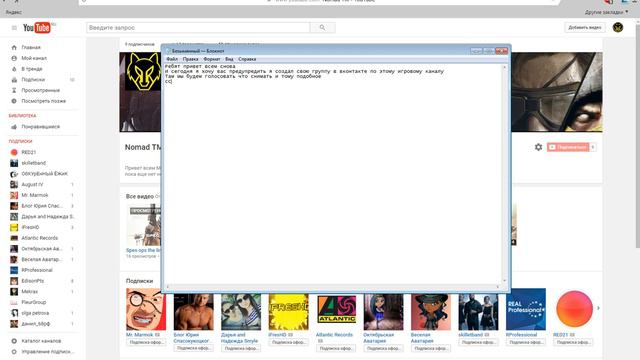640x360 pixels.
Task: Click the YouTube search field Введите запрос
Action: click(x=198, y=28)
